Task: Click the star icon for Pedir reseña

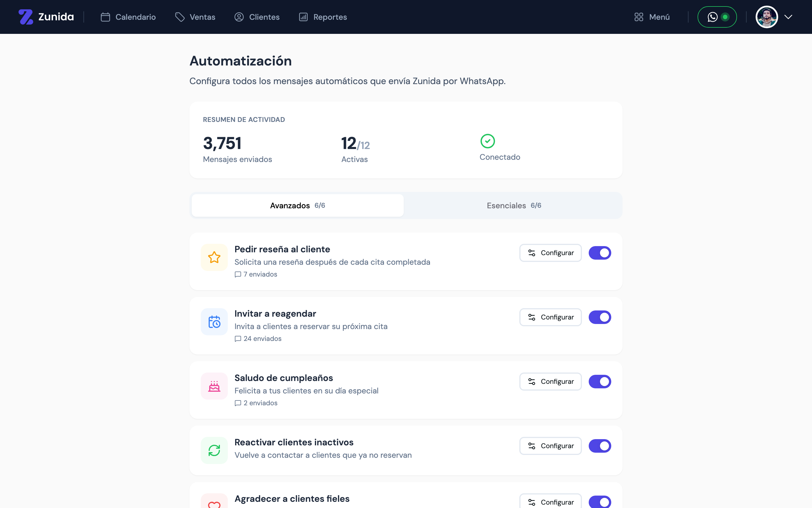Action: 214,257
